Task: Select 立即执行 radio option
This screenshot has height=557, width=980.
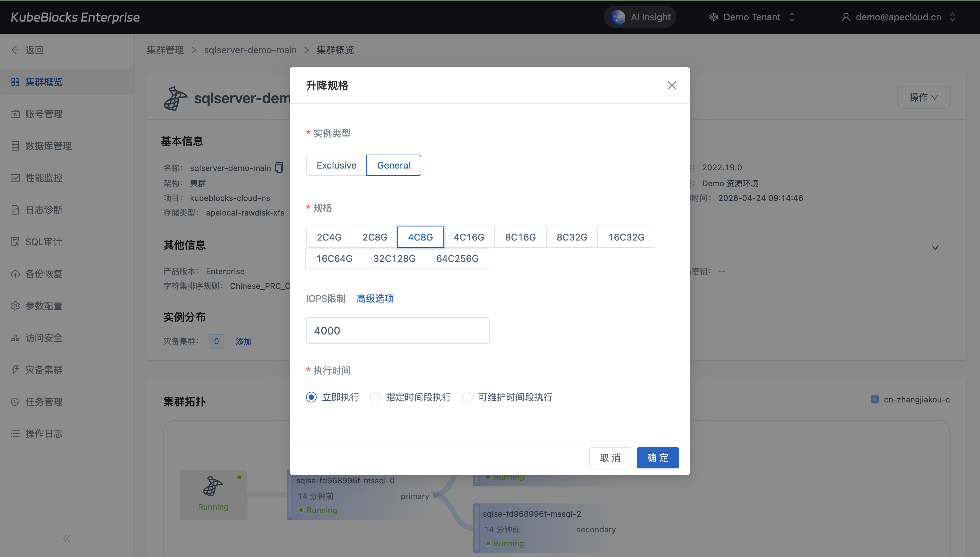Action: [x=311, y=397]
